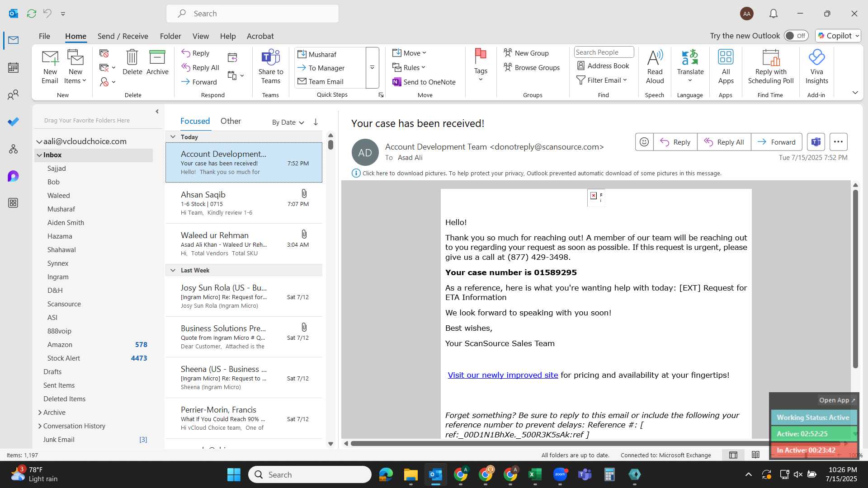Open More Apps icon in left sidebar
The image size is (868, 488).
click(13, 203)
